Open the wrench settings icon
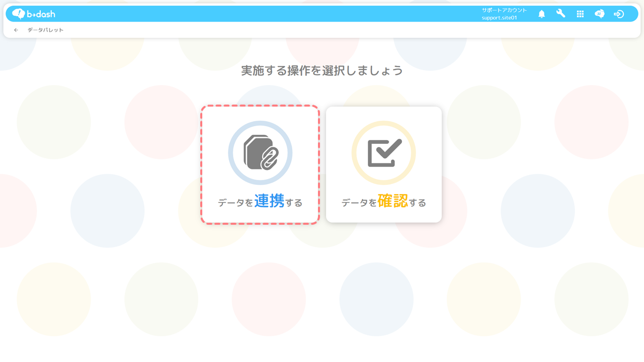 [560, 14]
